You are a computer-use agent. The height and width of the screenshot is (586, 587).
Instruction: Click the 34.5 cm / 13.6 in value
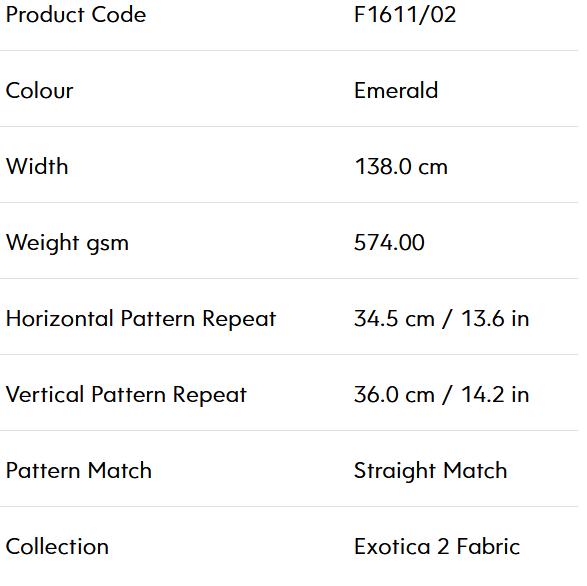(x=442, y=319)
